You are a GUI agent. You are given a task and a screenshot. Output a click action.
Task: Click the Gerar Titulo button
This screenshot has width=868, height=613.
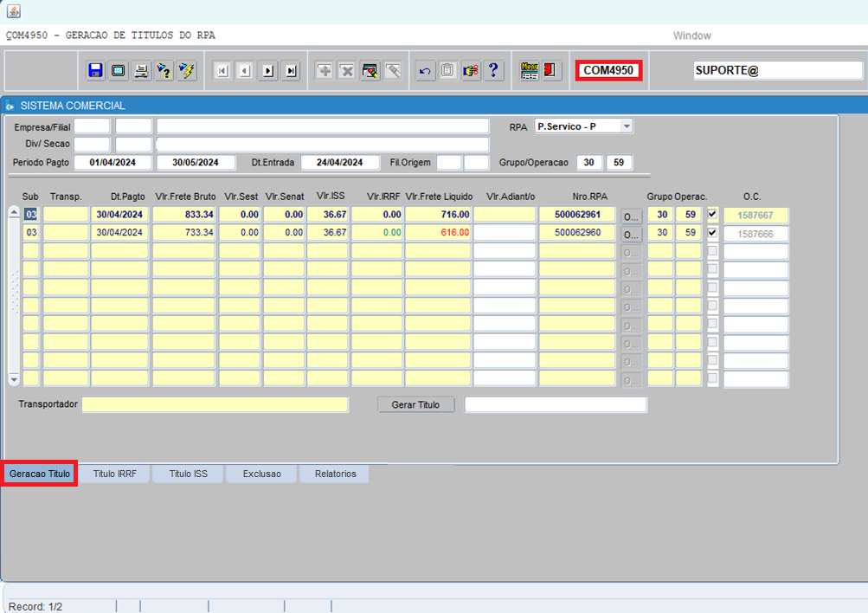[415, 405]
